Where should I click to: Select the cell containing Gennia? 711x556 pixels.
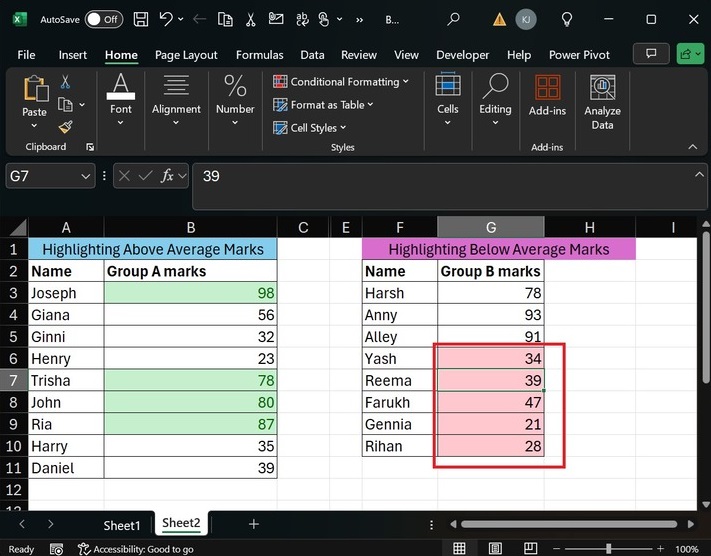pos(399,424)
